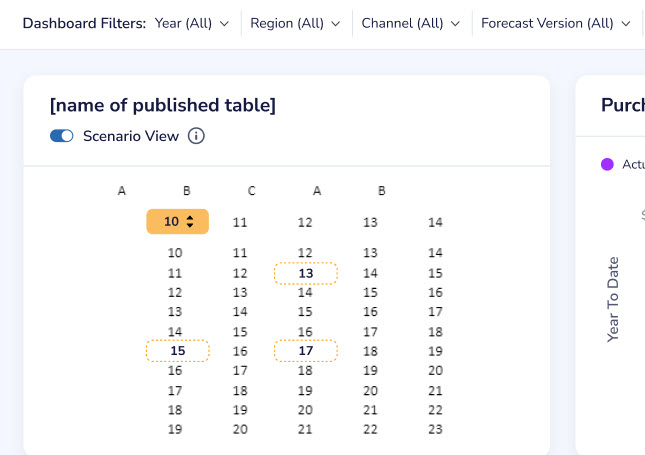Click the leftmost column A header

[122, 191]
